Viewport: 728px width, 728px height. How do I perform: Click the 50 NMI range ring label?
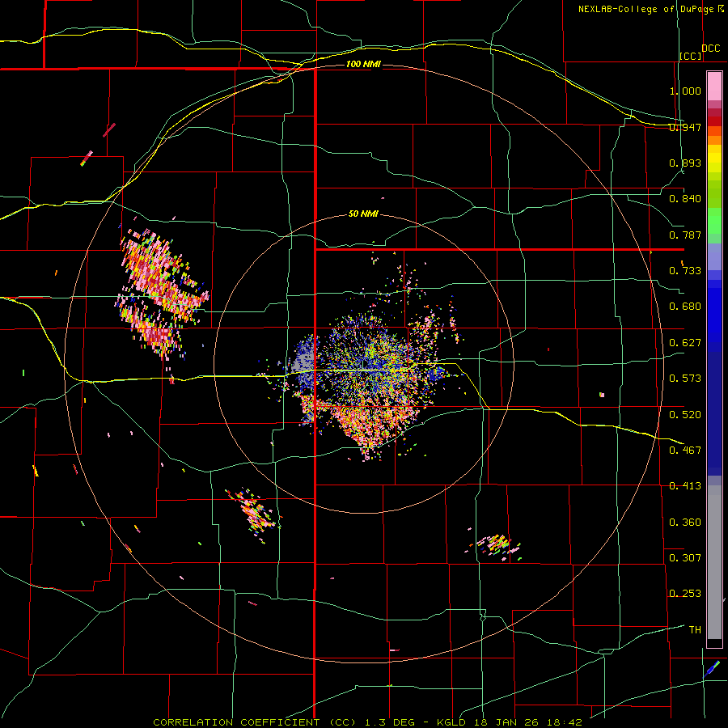(363, 214)
